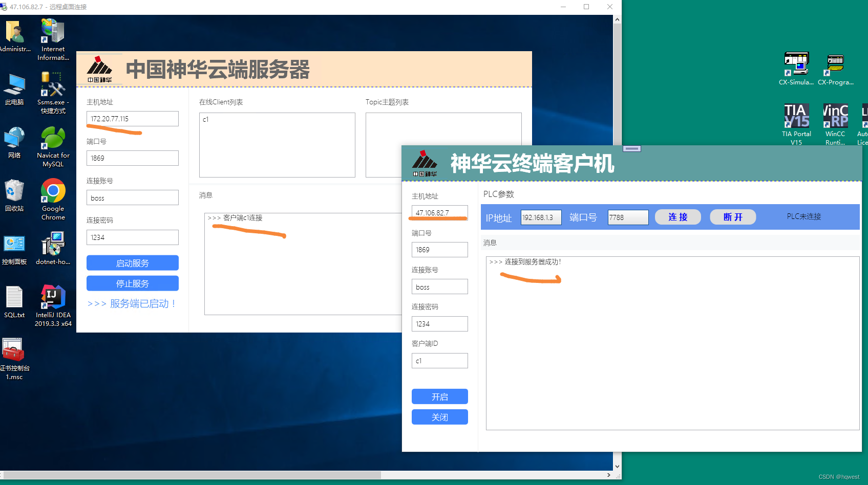Screen dimensions: 868x485
Task: Click Shenhua logo in client window header
Action: [x=425, y=163]
